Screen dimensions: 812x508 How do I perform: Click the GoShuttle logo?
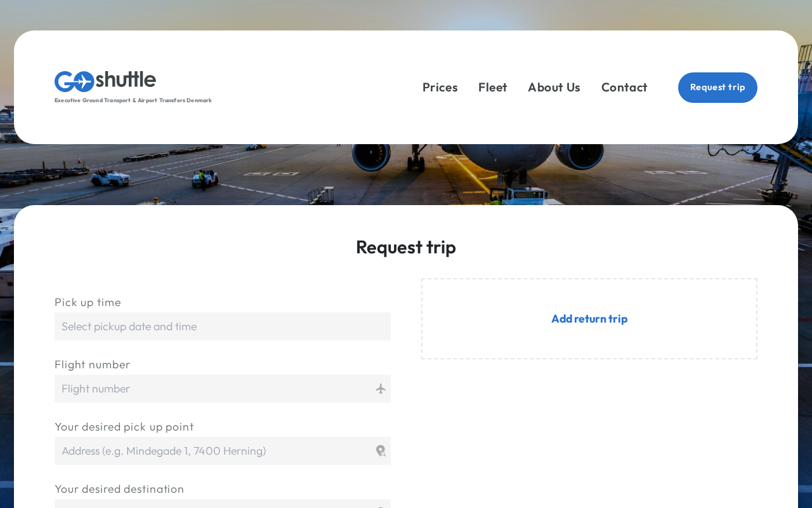(x=105, y=81)
